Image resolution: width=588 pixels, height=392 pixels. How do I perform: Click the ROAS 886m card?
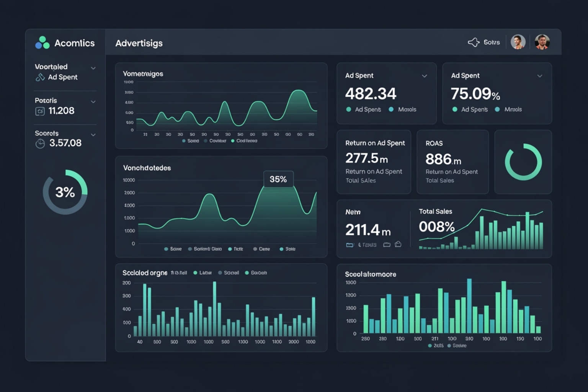[452, 162]
